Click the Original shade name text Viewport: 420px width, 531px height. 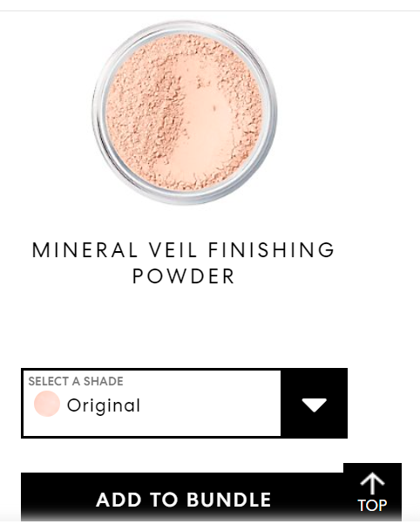(x=104, y=405)
